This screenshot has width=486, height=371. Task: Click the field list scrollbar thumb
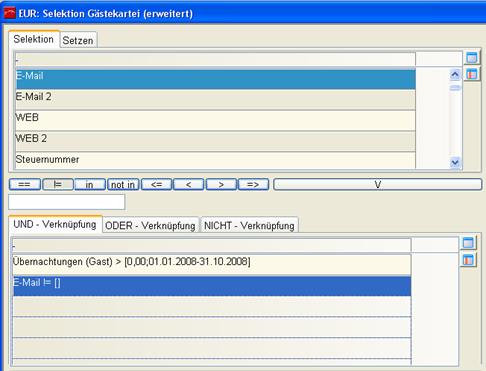[455, 88]
